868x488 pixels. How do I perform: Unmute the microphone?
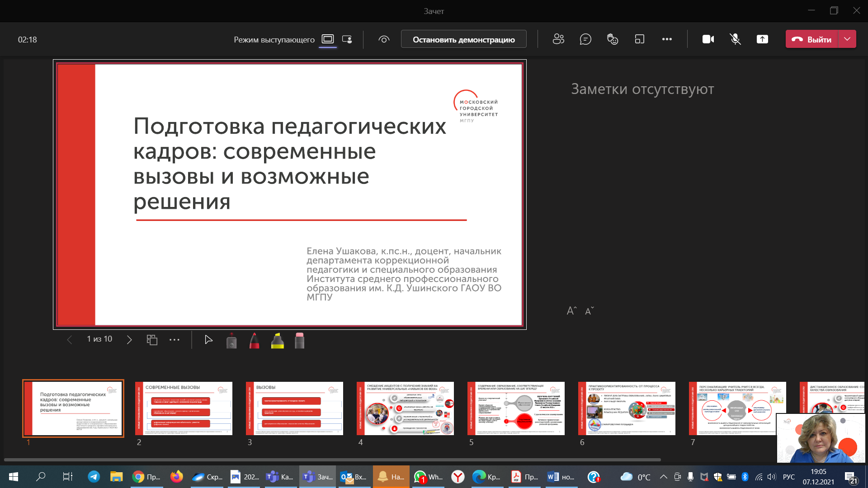[735, 39]
